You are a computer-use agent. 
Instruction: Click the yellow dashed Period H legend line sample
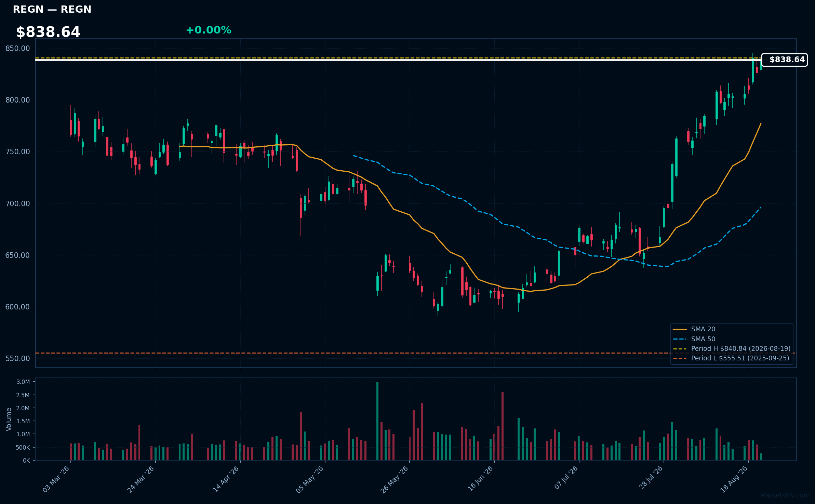click(680, 349)
